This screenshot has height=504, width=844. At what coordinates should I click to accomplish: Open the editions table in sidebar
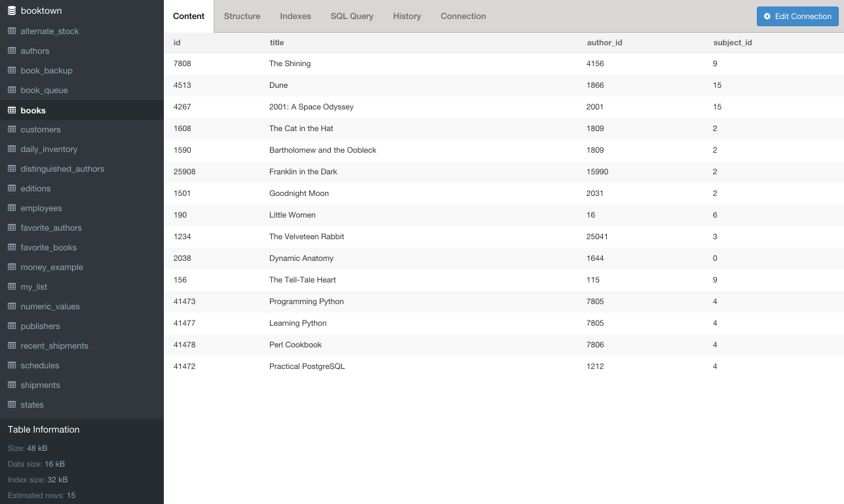(x=35, y=189)
